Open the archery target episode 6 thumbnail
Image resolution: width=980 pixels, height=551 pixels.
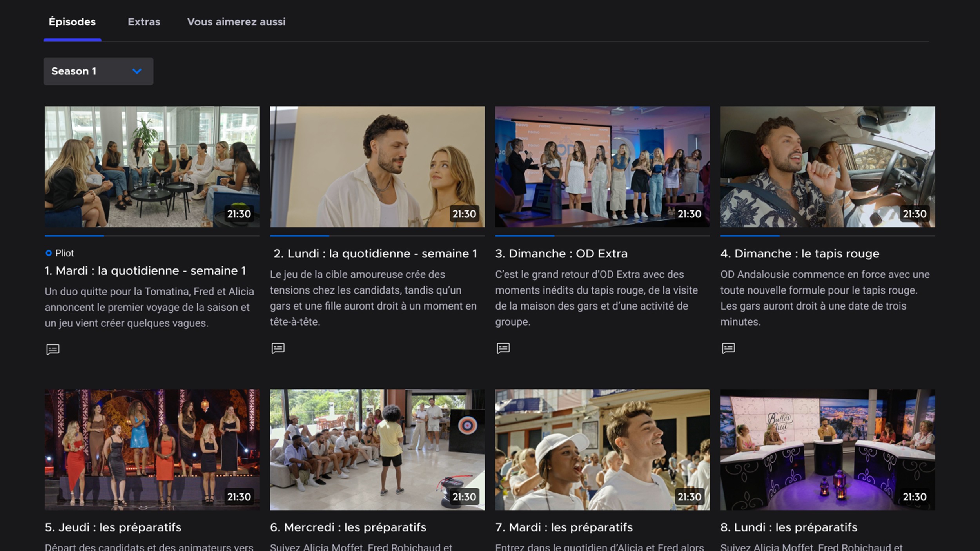[x=377, y=449]
